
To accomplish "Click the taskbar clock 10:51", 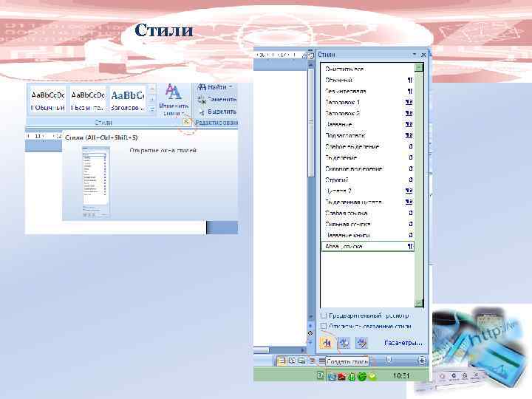I will (x=401, y=376).
